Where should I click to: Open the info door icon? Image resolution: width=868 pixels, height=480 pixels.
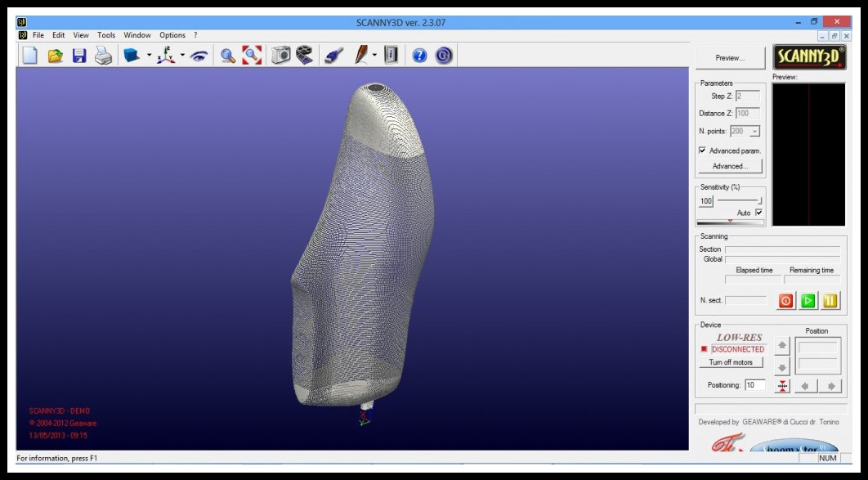(x=391, y=56)
